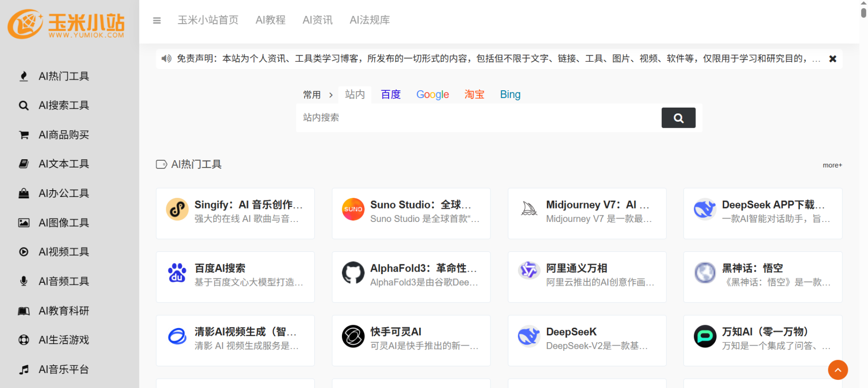
Task: Select the Google search tab
Action: click(x=433, y=95)
